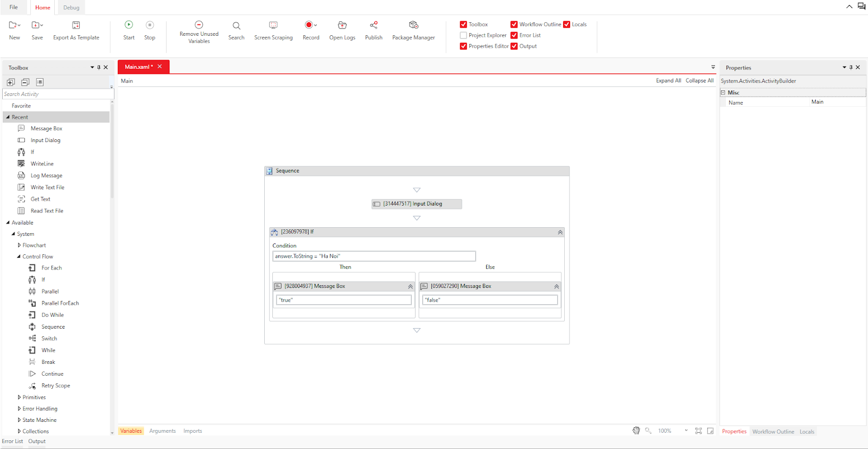Collapse the true Message Box activity
The height and width of the screenshot is (449, 868).
coord(410,286)
